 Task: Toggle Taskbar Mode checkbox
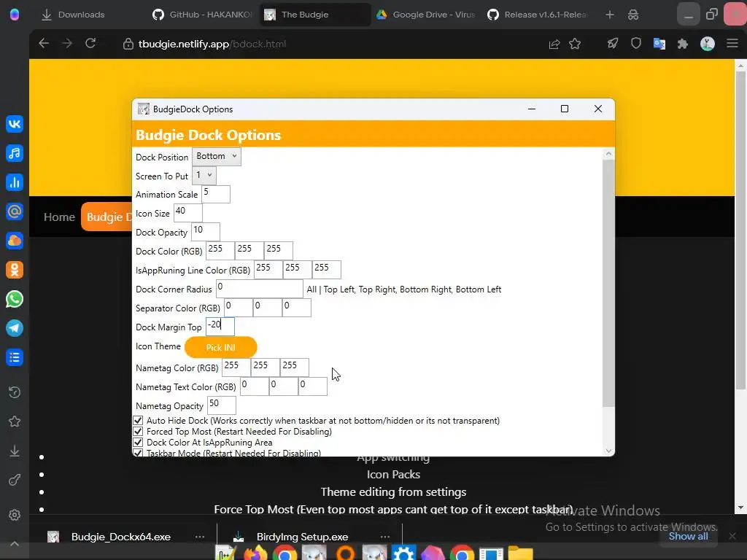pos(138,453)
